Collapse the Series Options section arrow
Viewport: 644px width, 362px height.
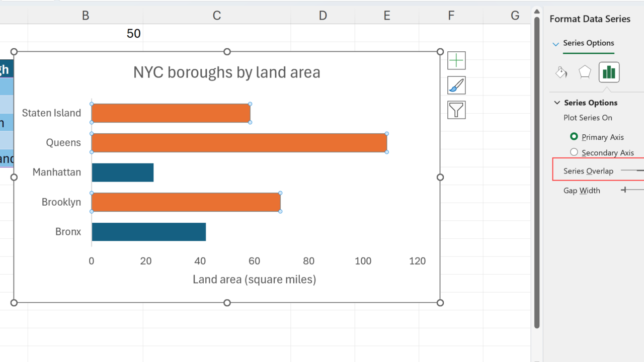click(x=557, y=103)
